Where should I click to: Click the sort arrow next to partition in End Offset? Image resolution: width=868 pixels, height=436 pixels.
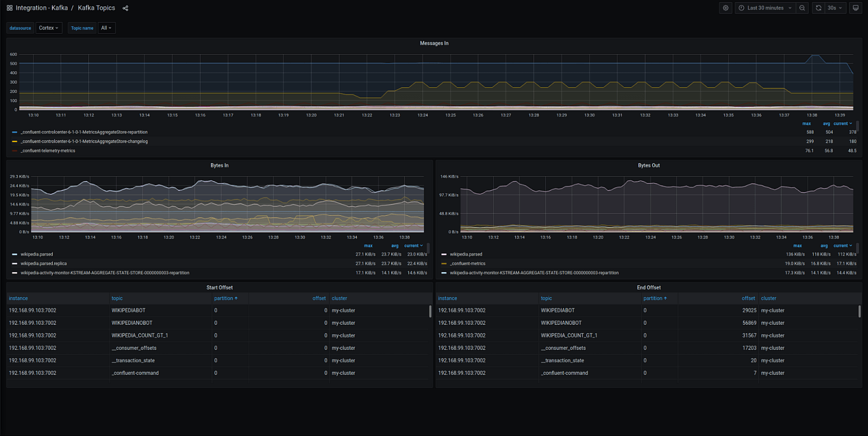tap(665, 298)
